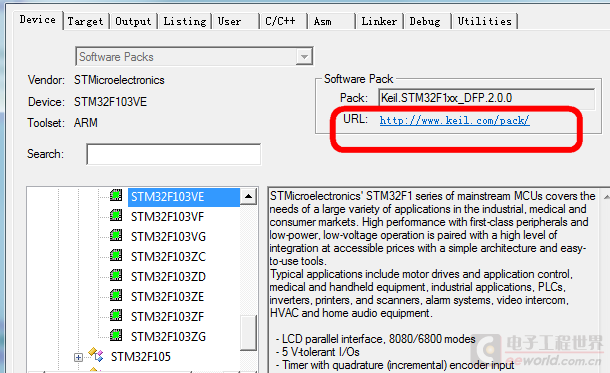Select STM32F103VG device
This screenshot has width=610, height=373.
coord(168,237)
